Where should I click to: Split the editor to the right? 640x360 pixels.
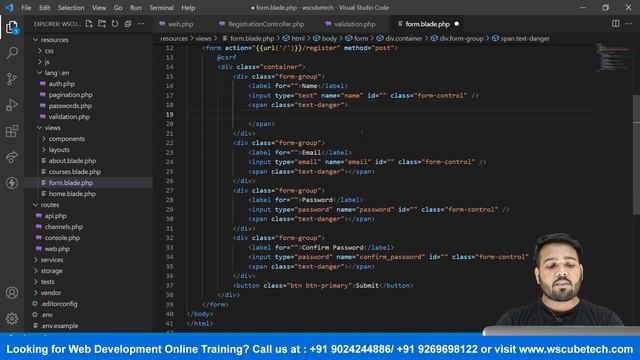[616, 24]
